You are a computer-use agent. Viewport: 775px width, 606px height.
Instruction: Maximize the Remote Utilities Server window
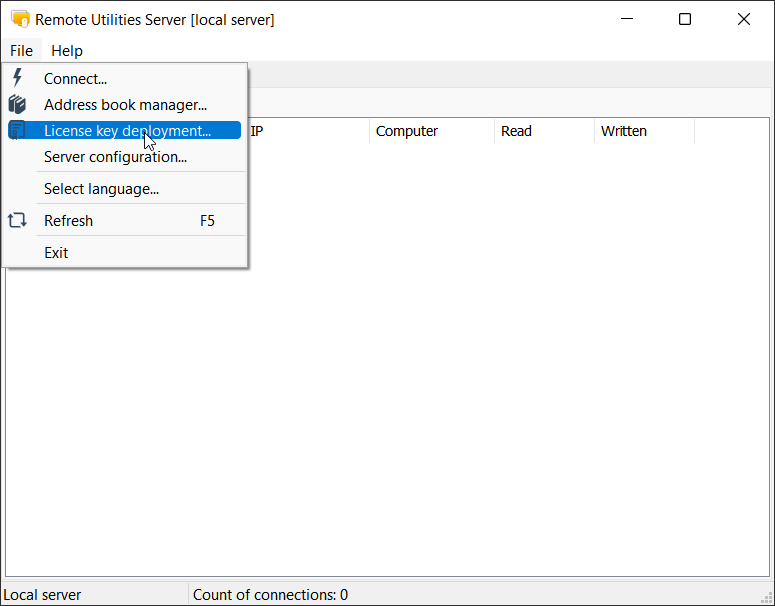tap(685, 19)
